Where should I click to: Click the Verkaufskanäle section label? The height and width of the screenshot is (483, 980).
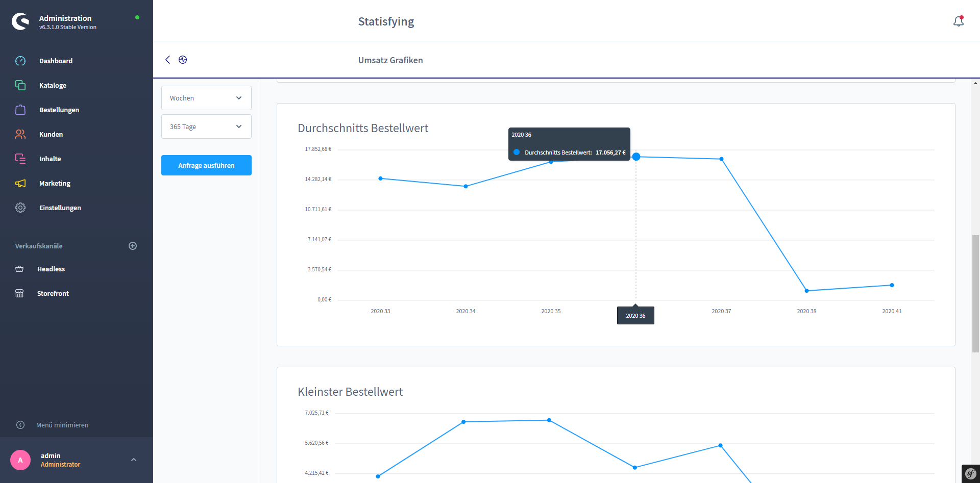pos(39,246)
